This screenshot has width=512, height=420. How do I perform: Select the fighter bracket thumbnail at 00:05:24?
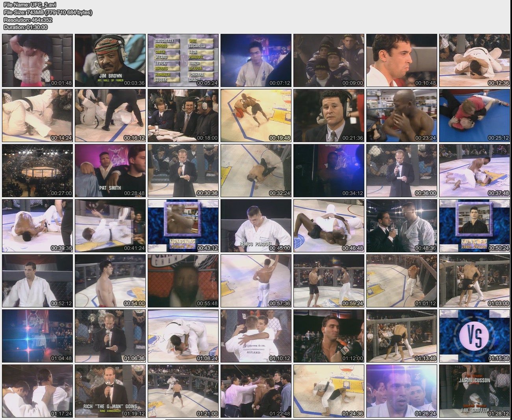[x=183, y=60]
